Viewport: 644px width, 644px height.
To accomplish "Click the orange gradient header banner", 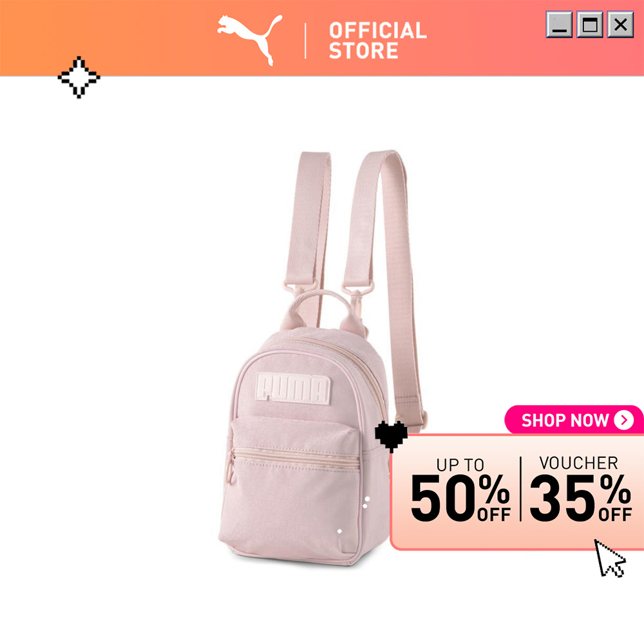I will click(322, 38).
